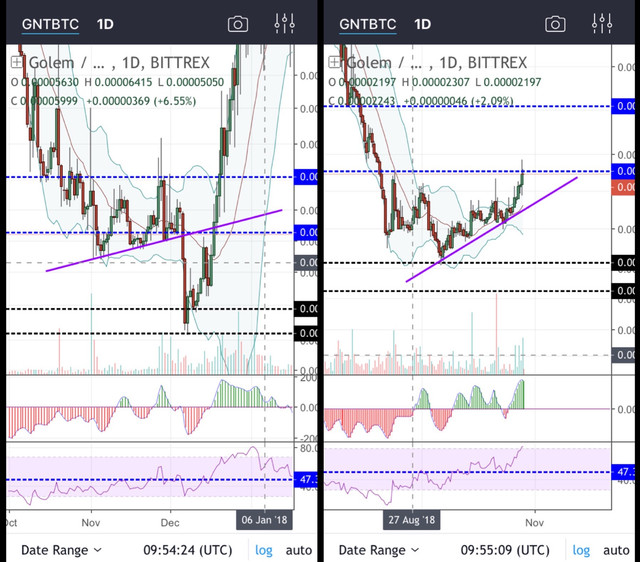Expand the right chart's legend plus icon
This screenshot has width=640, height=562.
tap(334, 62)
